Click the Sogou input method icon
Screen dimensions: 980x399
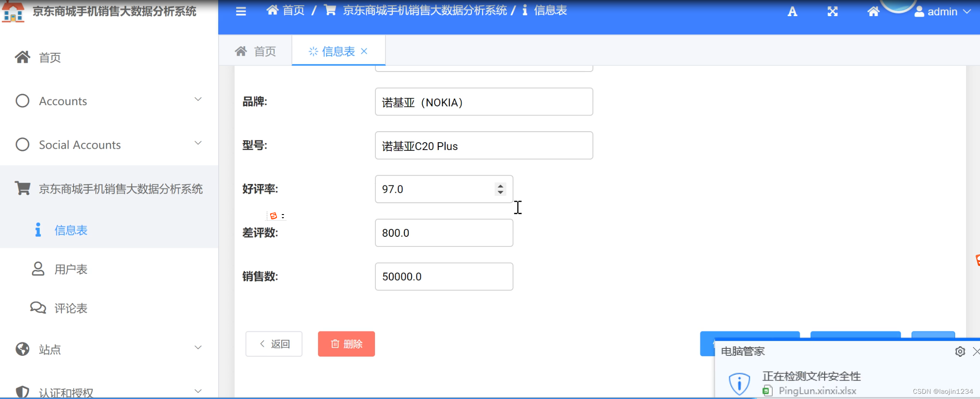pos(274,216)
